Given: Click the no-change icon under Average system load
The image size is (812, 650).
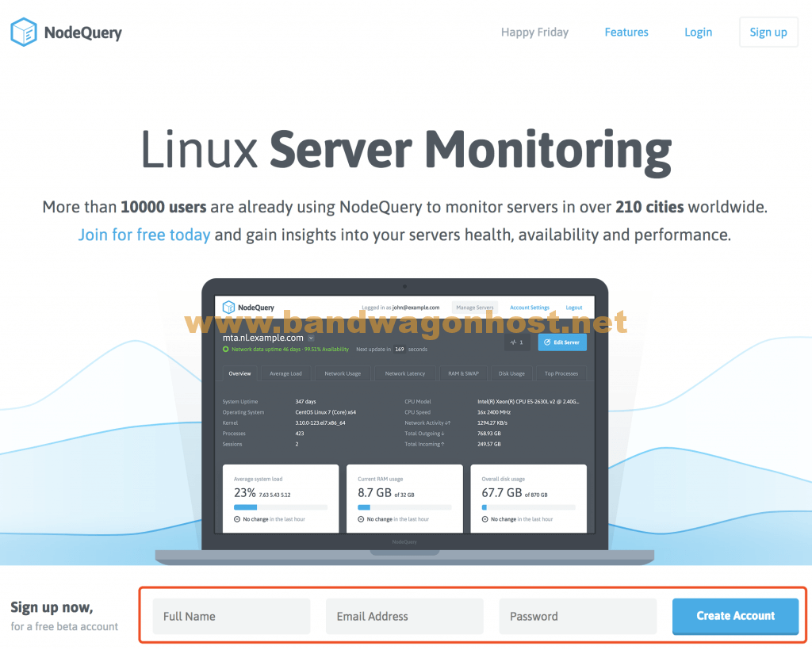Looking at the screenshot, I should click(237, 519).
